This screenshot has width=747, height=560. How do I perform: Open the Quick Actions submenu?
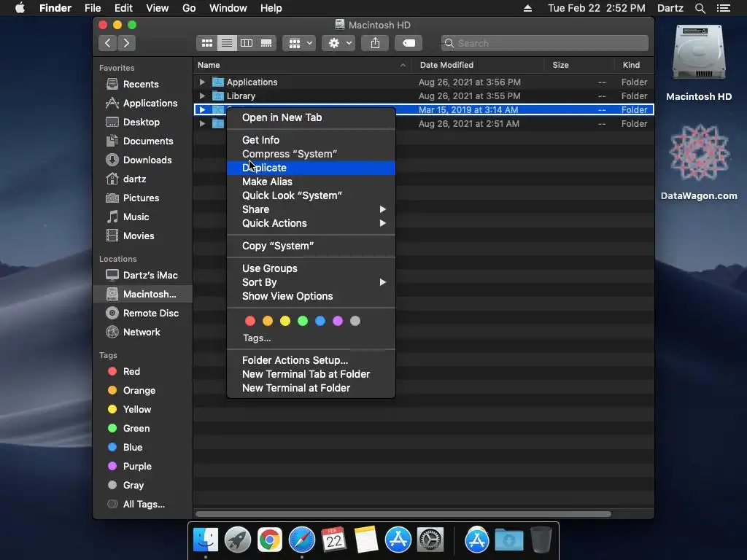tap(311, 223)
